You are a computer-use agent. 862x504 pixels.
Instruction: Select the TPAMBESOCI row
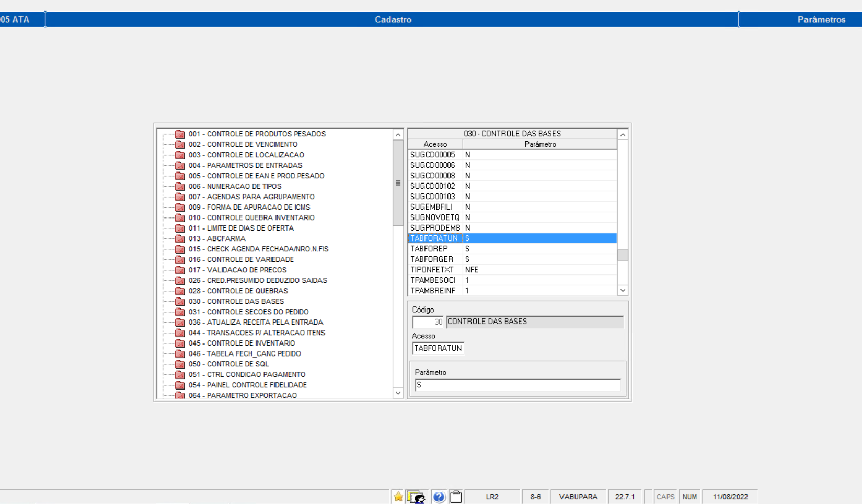coord(512,280)
